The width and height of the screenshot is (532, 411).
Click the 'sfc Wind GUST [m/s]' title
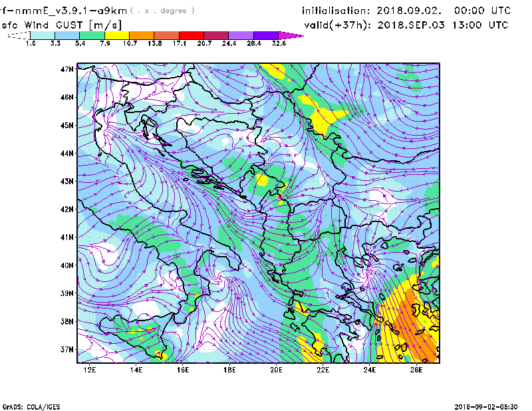pos(61,25)
